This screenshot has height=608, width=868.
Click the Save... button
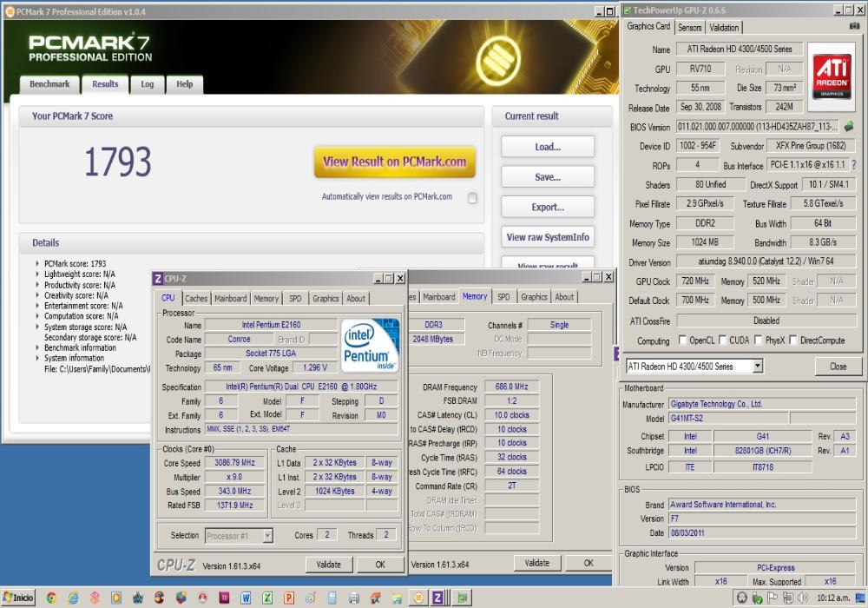(x=548, y=176)
